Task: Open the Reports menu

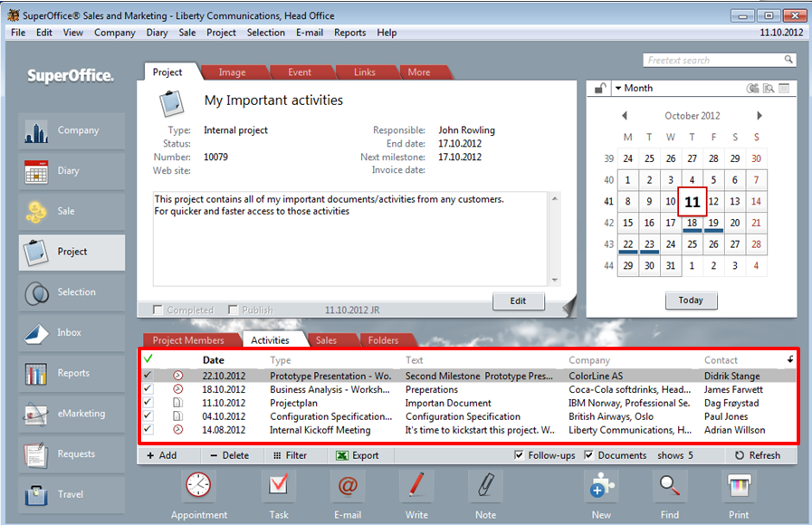Action: point(350,33)
